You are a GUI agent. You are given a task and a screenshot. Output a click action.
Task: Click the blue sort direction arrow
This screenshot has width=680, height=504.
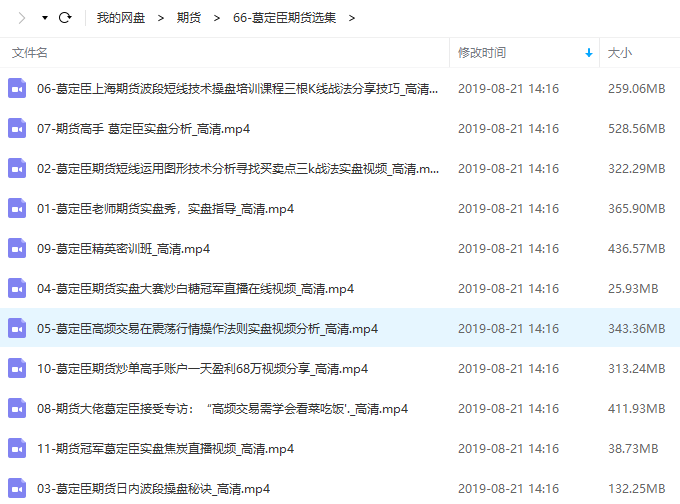tap(588, 53)
